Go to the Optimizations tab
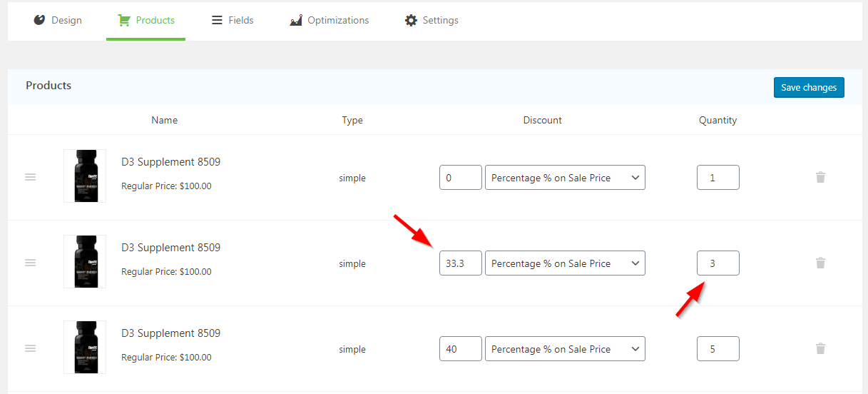The image size is (868, 394). 330,20
